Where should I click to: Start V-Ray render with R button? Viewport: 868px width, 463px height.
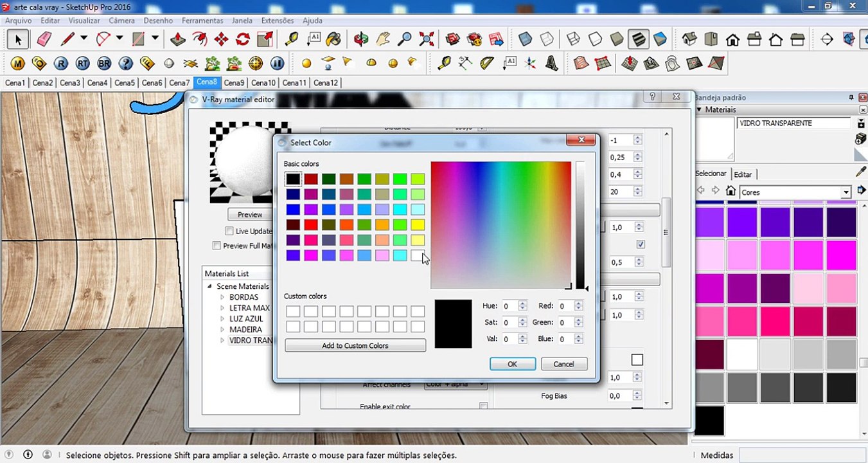(x=61, y=64)
